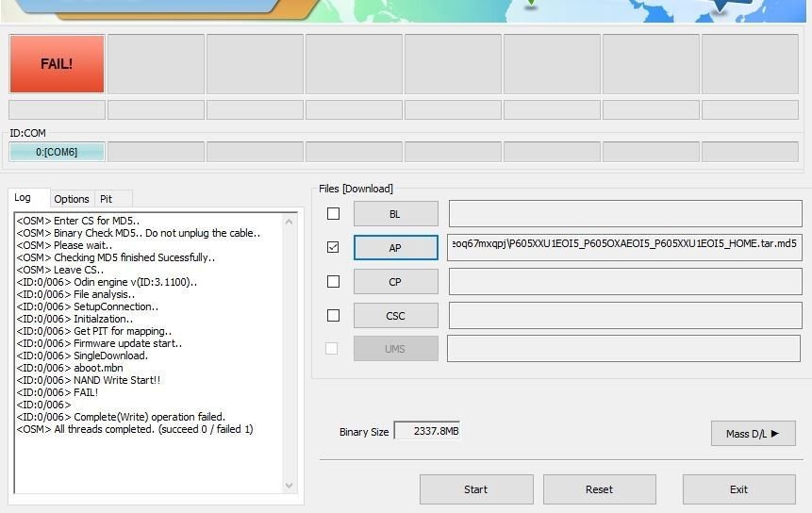Click the CSC file path field
The width and height of the screenshot is (812, 513).
(625, 316)
